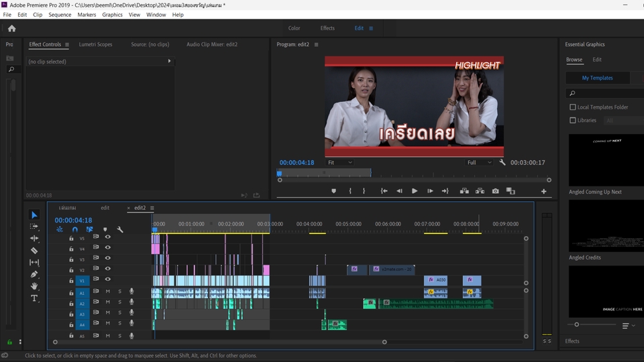Enable Local Templates Folder checkbox
The width and height of the screenshot is (644, 362).
pos(572,107)
